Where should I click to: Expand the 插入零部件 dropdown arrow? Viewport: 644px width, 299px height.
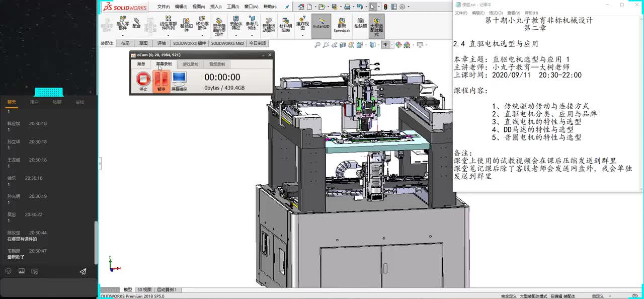pos(123,36)
